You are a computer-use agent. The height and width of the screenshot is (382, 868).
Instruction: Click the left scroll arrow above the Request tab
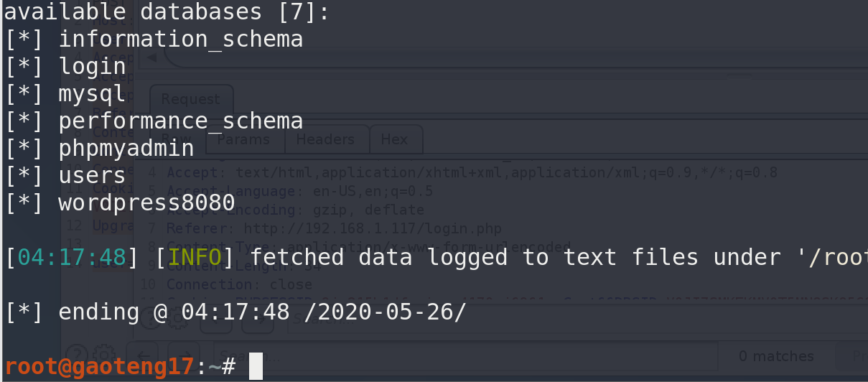151,57
